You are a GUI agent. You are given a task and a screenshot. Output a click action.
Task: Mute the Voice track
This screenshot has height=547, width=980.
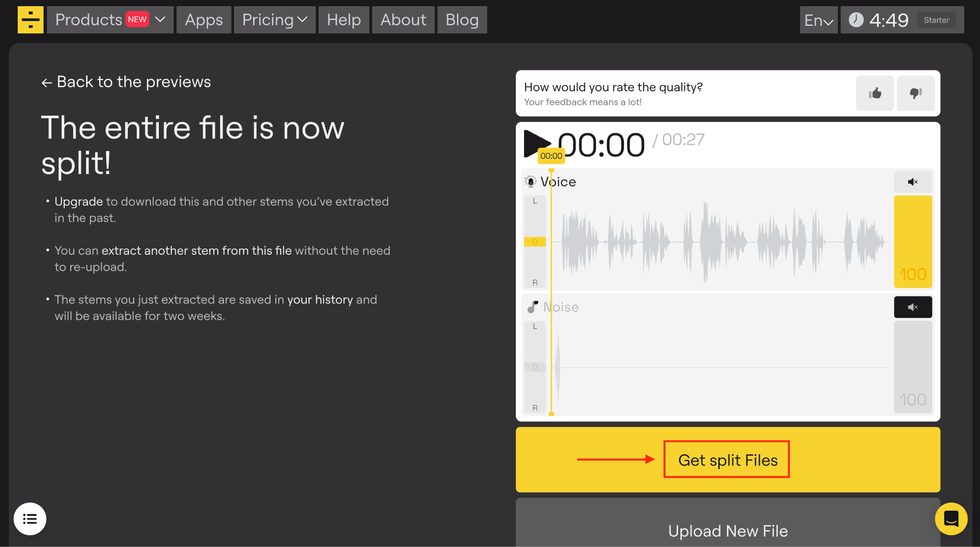pos(913,182)
